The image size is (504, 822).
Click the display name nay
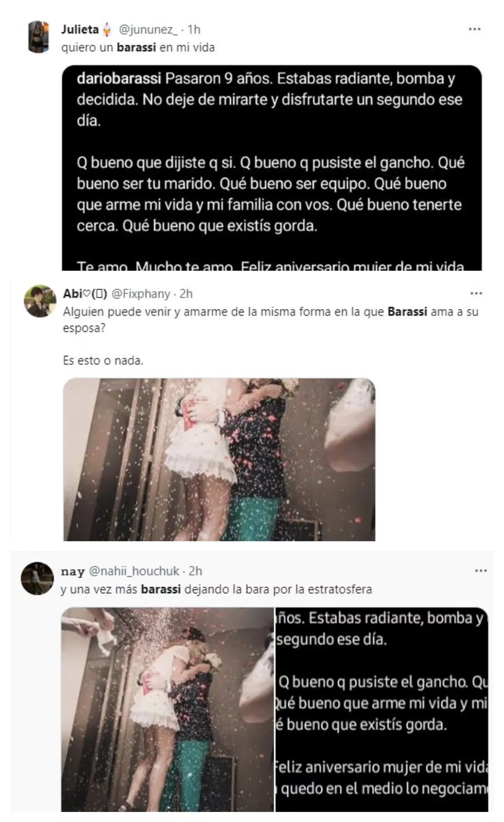click(x=73, y=572)
